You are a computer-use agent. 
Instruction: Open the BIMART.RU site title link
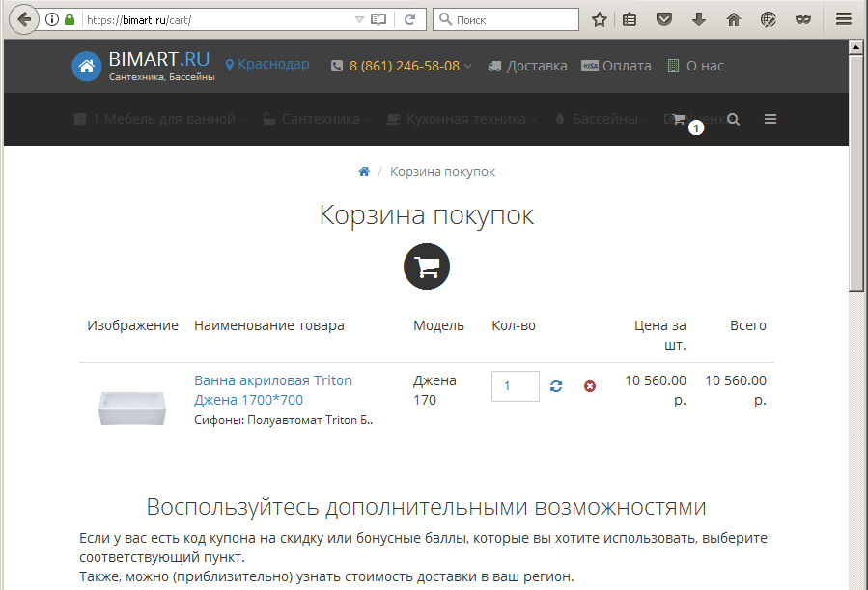pos(159,59)
